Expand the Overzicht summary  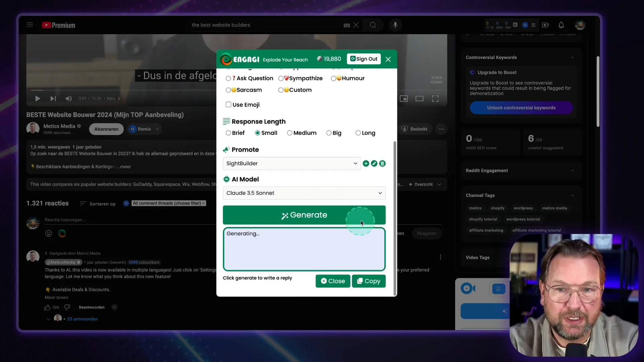point(425,184)
